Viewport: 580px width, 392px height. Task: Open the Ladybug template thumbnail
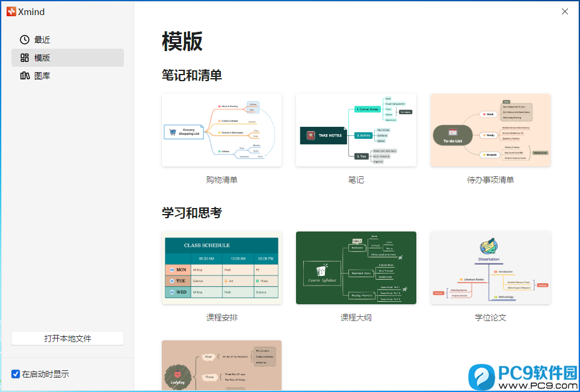(x=221, y=366)
